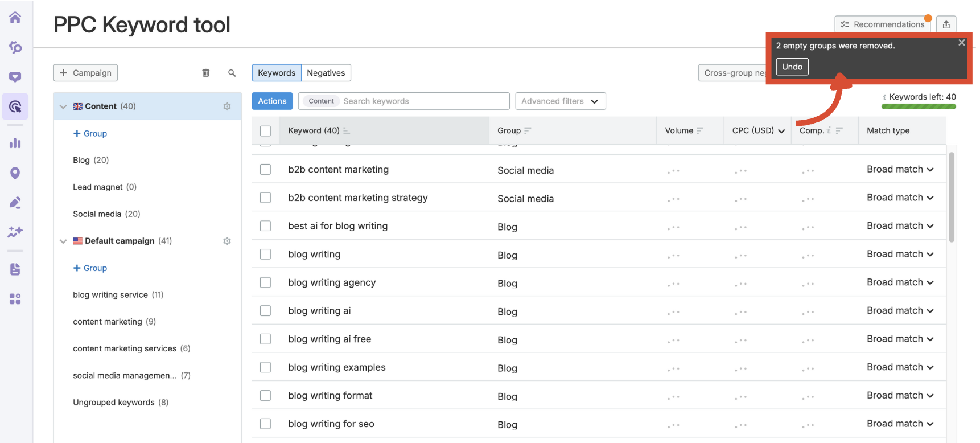Viewport: 980px width, 443px height.
Task: Select the Keywords tab
Action: point(277,73)
